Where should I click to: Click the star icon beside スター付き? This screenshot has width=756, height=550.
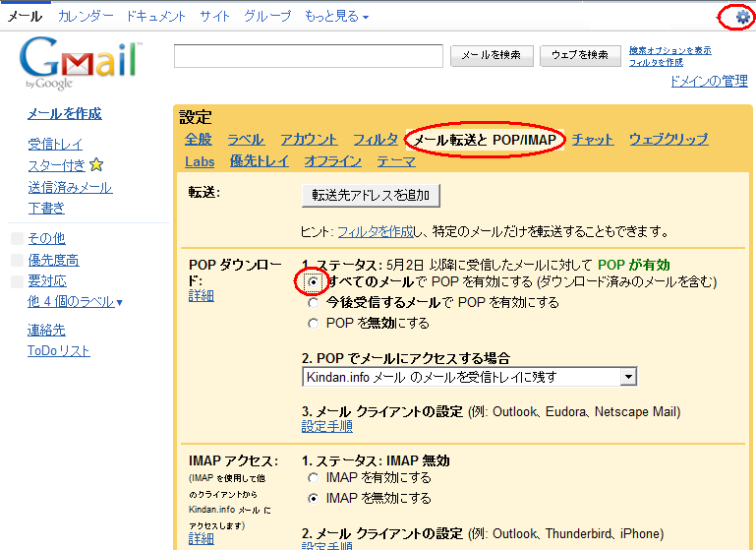point(96,165)
